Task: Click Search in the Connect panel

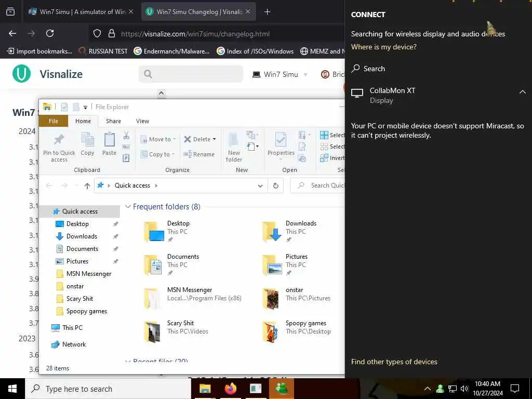Action: 368,69
